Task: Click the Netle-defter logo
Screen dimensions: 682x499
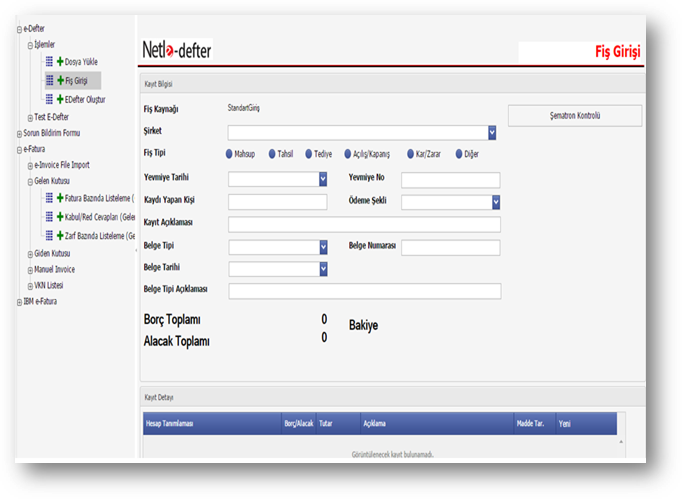Action: point(177,50)
